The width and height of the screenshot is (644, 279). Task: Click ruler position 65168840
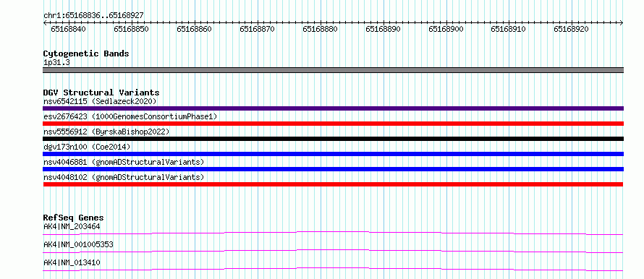point(69,29)
